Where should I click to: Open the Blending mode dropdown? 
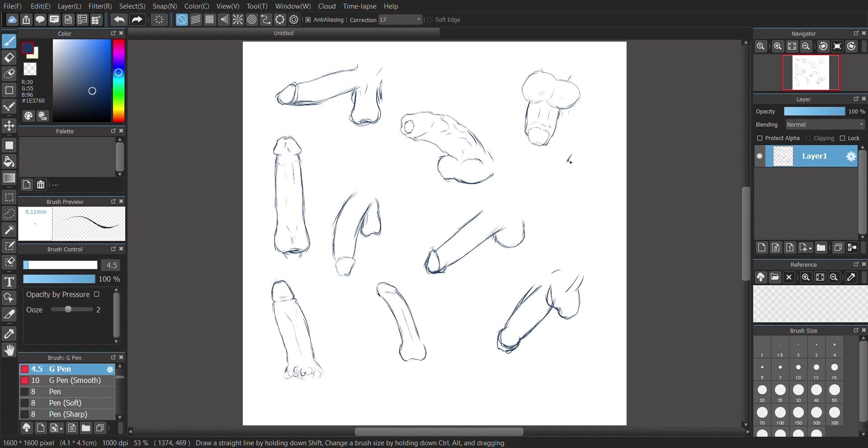click(825, 125)
